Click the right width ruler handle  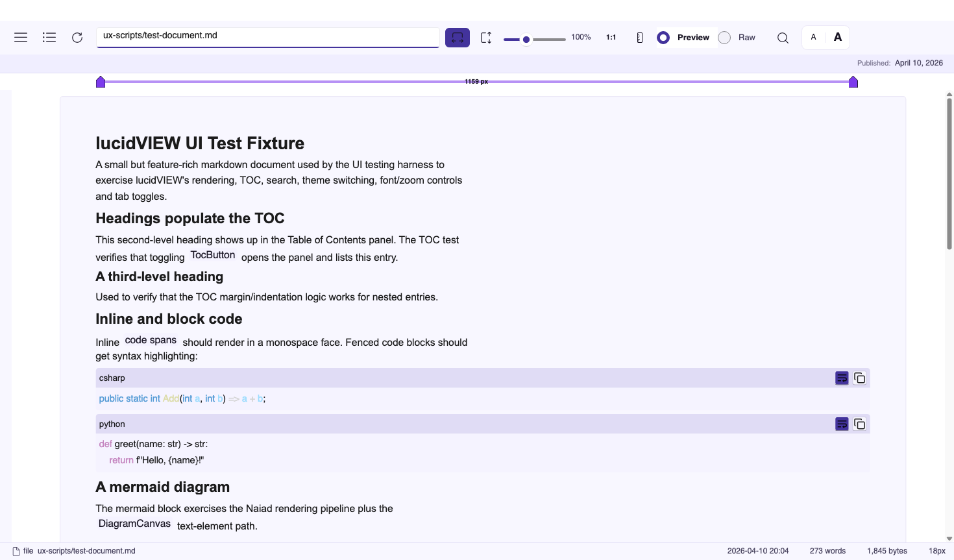853,82
